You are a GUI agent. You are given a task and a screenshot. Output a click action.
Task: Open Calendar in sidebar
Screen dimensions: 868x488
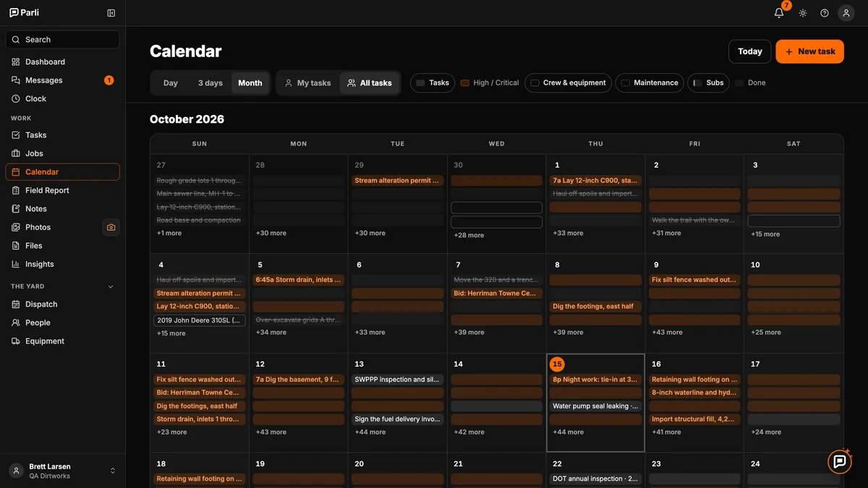(x=63, y=172)
